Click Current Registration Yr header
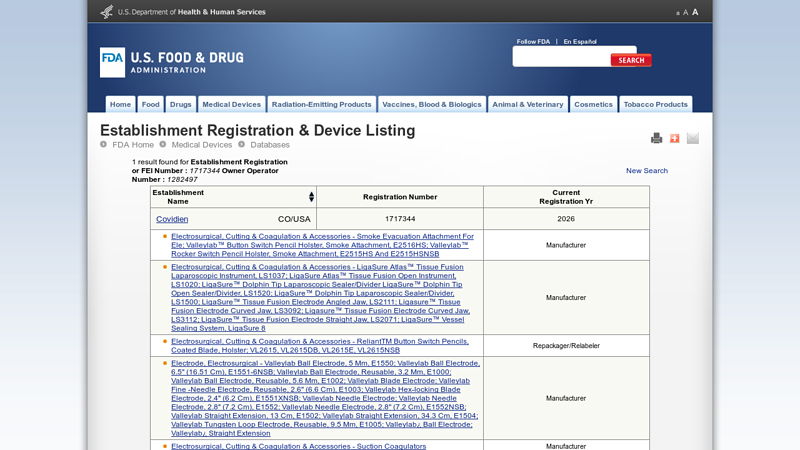The width and height of the screenshot is (800, 450). click(x=566, y=197)
